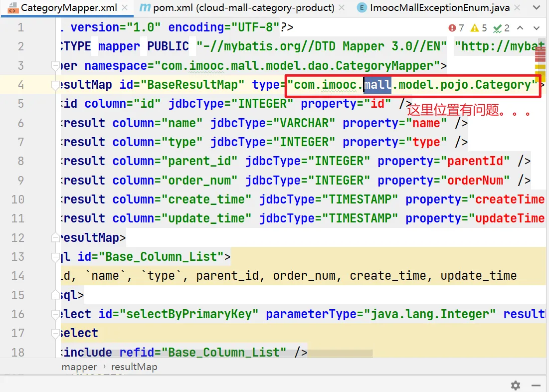Click the "orderNum" property value
The width and height of the screenshot is (549, 392).
tap(475, 181)
